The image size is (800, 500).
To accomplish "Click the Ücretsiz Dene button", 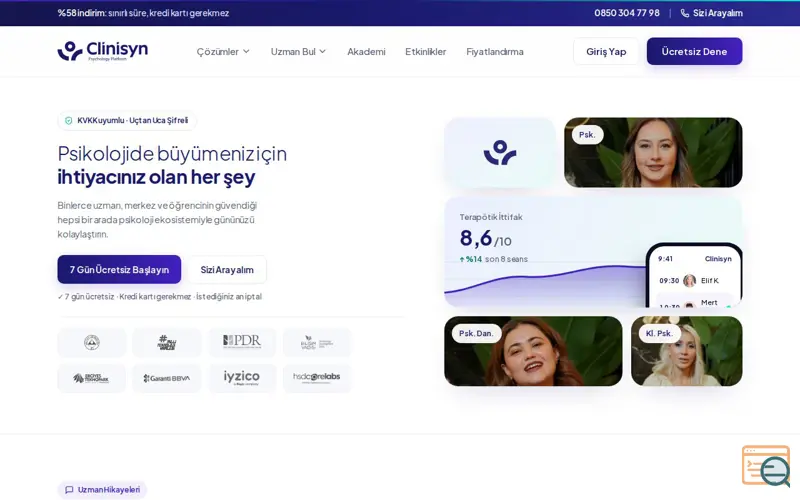I will pos(694,52).
